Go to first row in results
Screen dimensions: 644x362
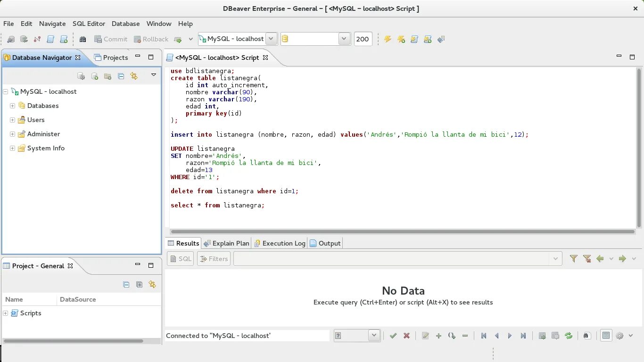(x=484, y=336)
